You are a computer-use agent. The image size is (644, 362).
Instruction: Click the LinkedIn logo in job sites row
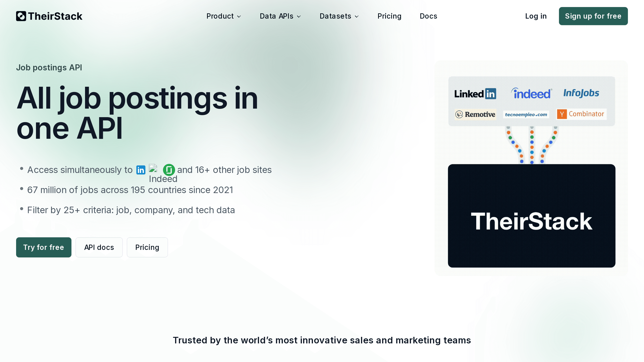[x=475, y=93]
